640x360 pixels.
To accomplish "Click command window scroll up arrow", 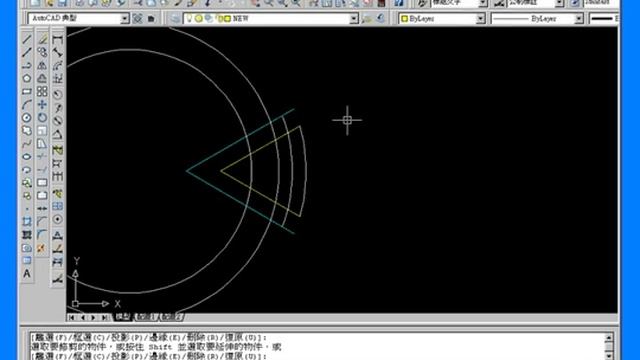I will [x=608, y=338].
